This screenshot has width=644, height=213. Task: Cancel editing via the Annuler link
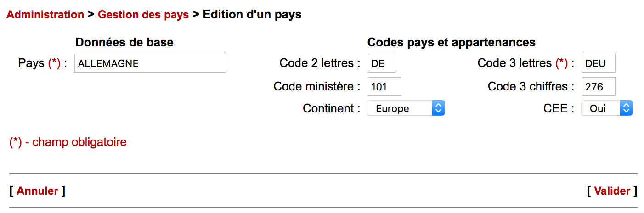(37, 191)
